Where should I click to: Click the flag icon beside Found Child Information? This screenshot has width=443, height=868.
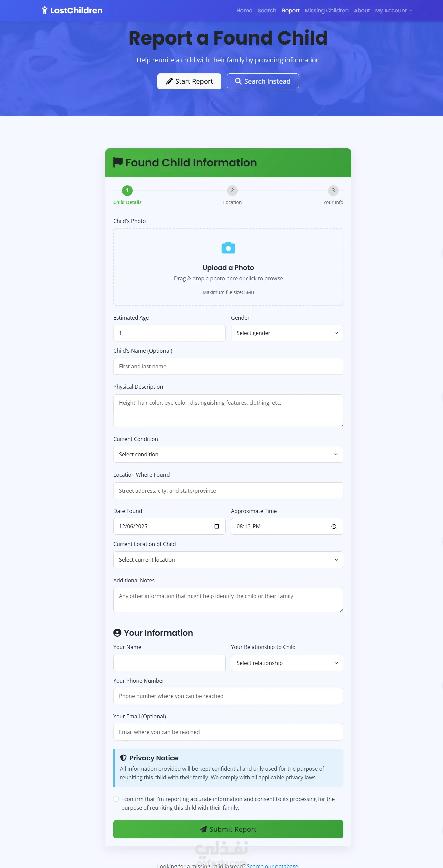tap(118, 162)
